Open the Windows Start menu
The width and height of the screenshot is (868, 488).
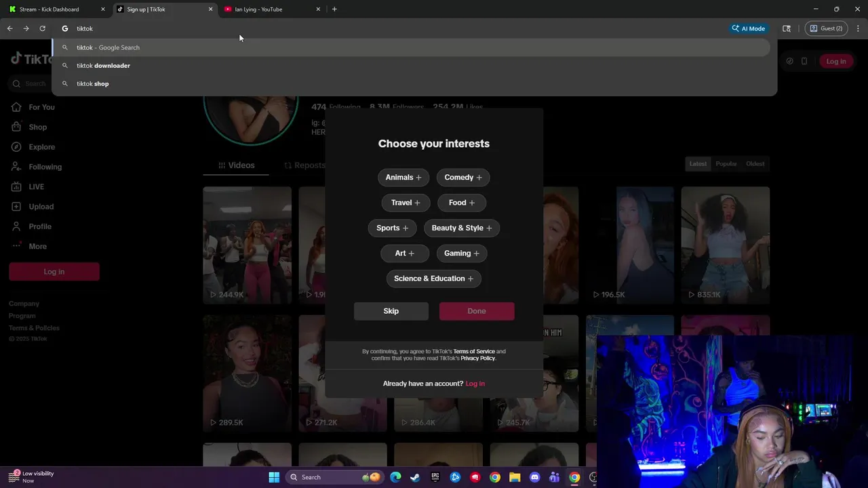(x=274, y=477)
